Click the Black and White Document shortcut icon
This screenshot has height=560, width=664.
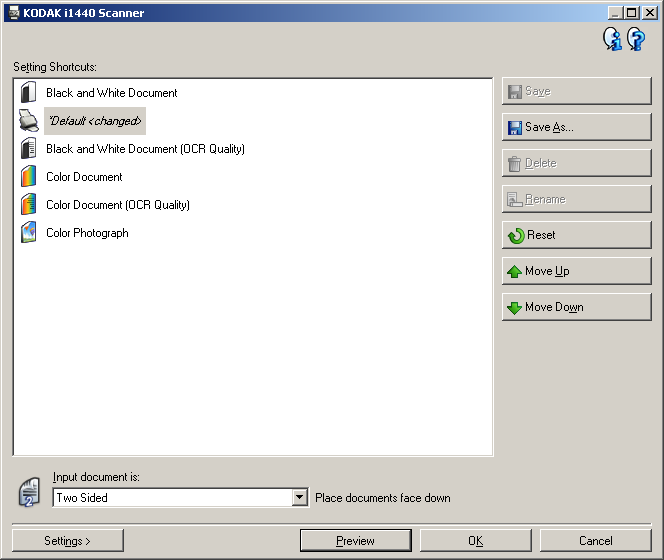[x=28, y=92]
